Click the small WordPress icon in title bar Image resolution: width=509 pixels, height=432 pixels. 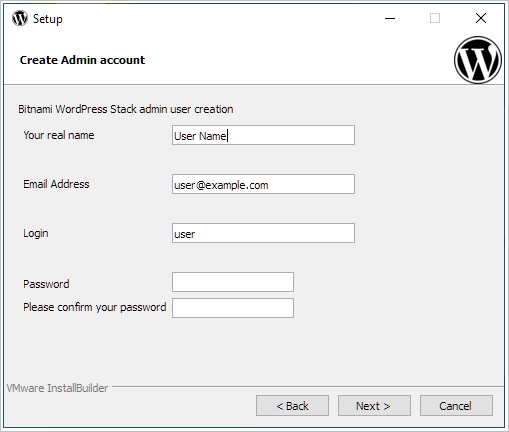pos(20,18)
